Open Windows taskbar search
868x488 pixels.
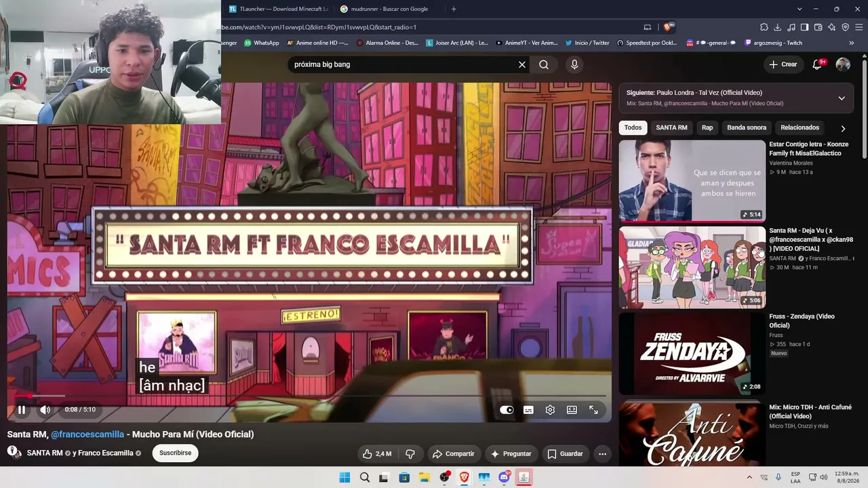coord(364,477)
